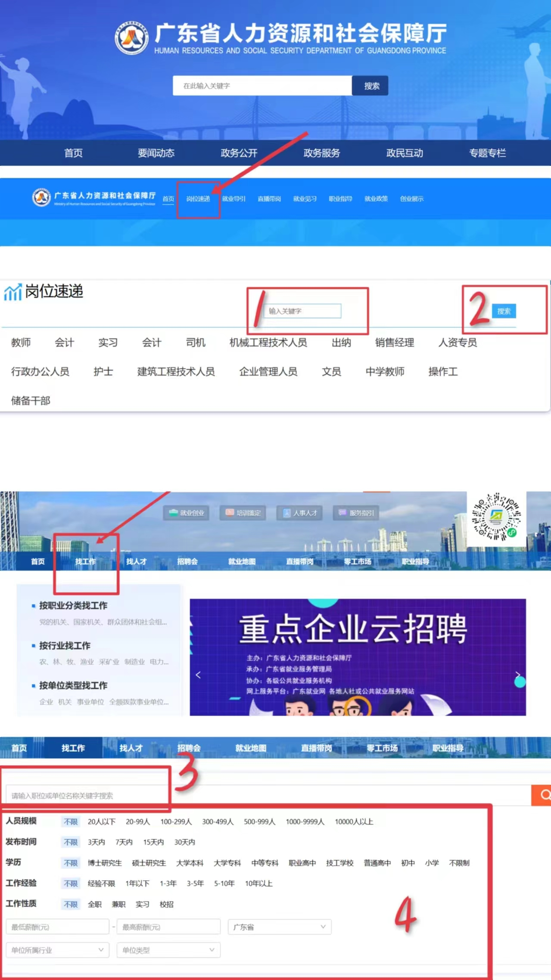Choose the 10000人以上 staff size filter
551x980 pixels.
tap(354, 821)
